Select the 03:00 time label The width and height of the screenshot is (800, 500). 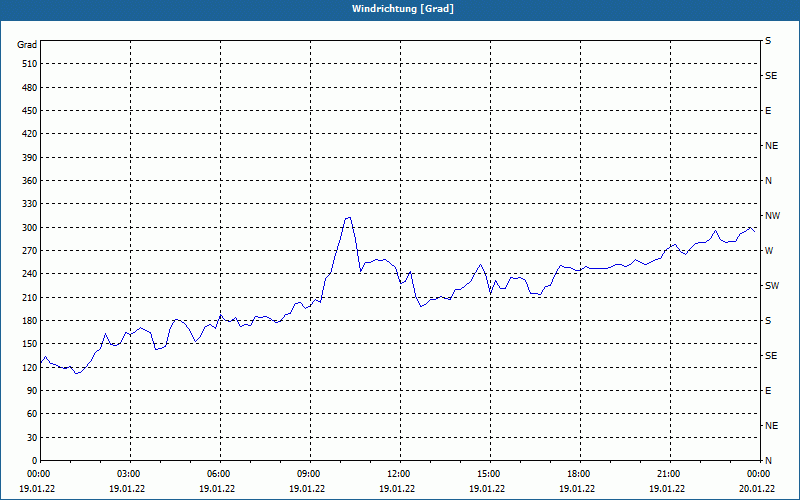130,474
